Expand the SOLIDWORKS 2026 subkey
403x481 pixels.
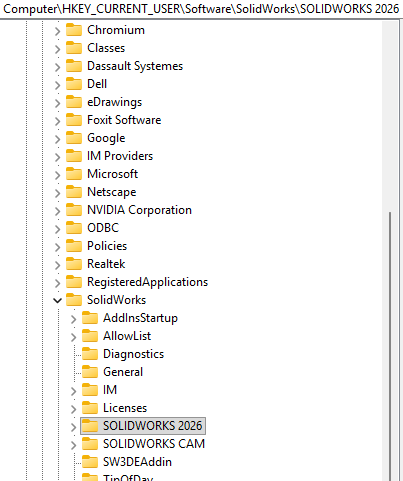[x=74, y=427]
